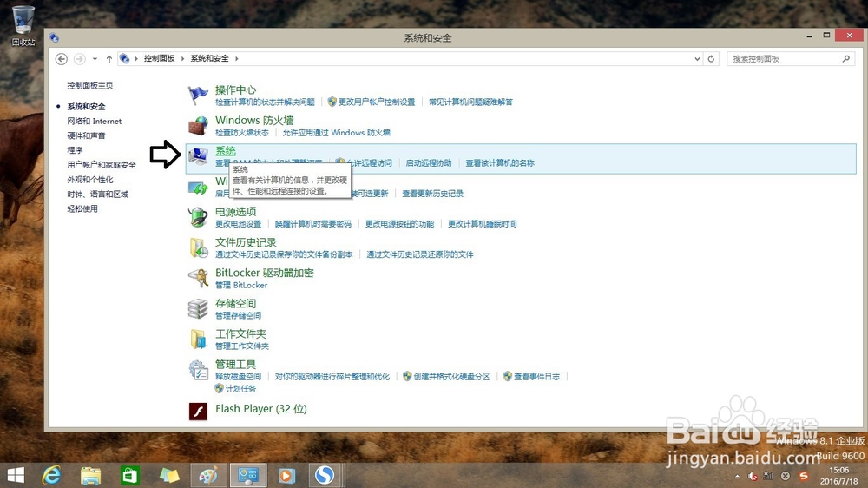
Task: Open the Windows Store taskbar icon
Action: tap(129, 475)
